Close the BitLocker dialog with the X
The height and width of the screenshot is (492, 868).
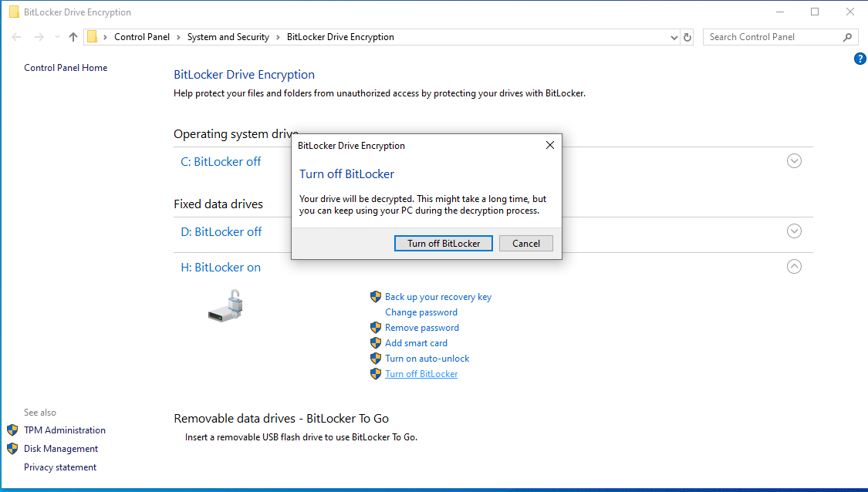pos(549,145)
